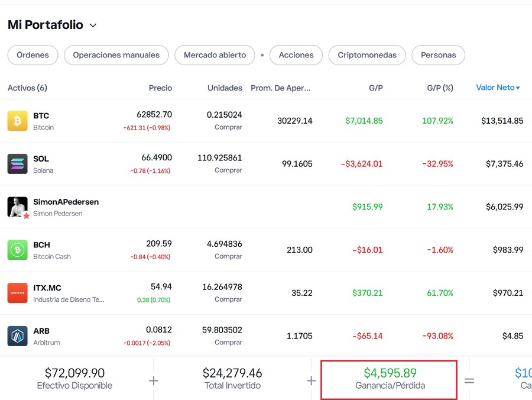Open the Bitcoin logo icon
Screen dimensions: 532x400
(18, 121)
